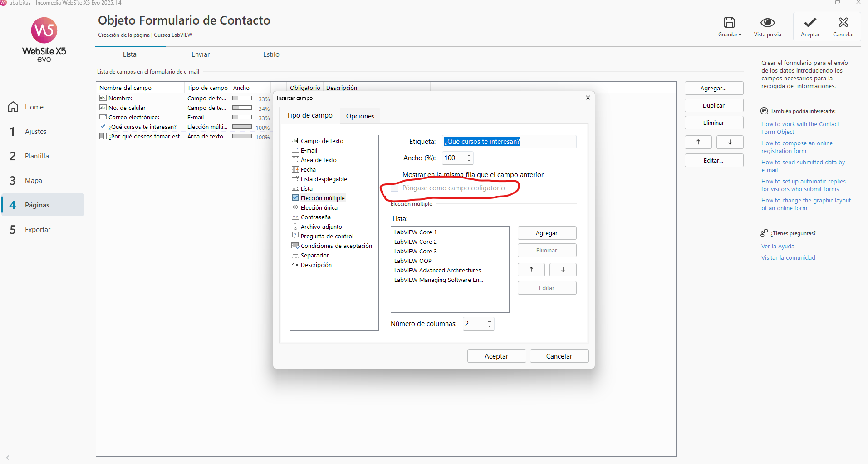Go to step 4 Páginas
The width and height of the screenshot is (868, 464).
[x=43, y=205]
